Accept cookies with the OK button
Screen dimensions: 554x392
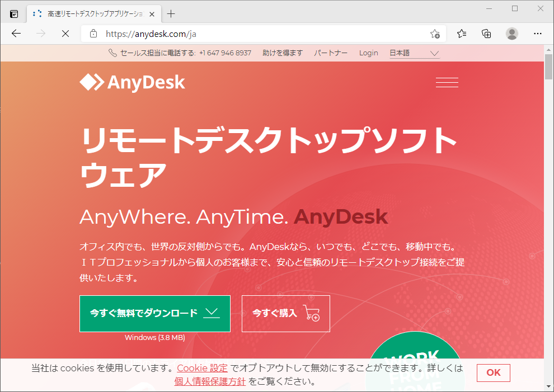click(493, 372)
